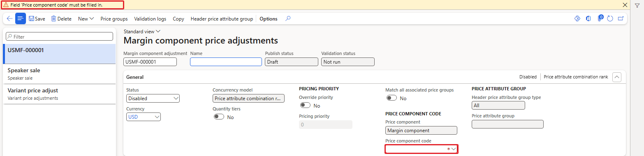This screenshot has width=644, height=156.
Task: Click the Margin component adjustment field
Action: [x=150, y=62]
